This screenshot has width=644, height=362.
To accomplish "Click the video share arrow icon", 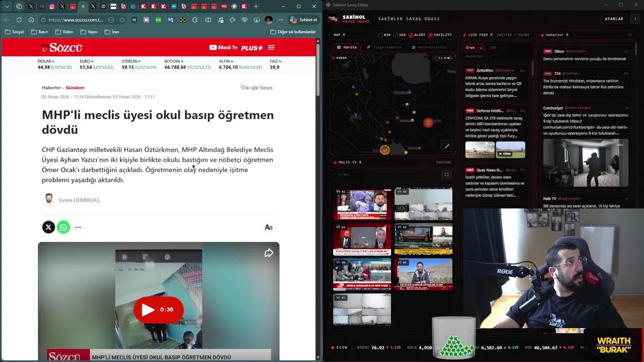I will pos(269,253).
